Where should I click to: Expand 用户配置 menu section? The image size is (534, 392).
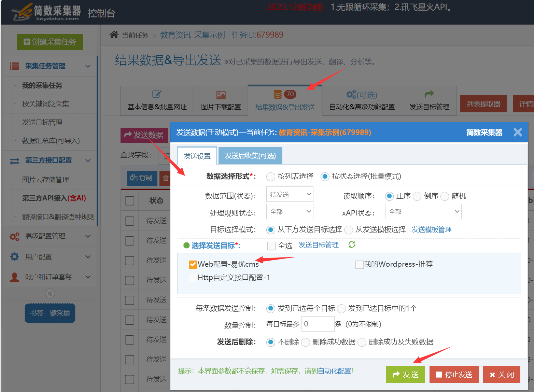[x=88, y=257]
